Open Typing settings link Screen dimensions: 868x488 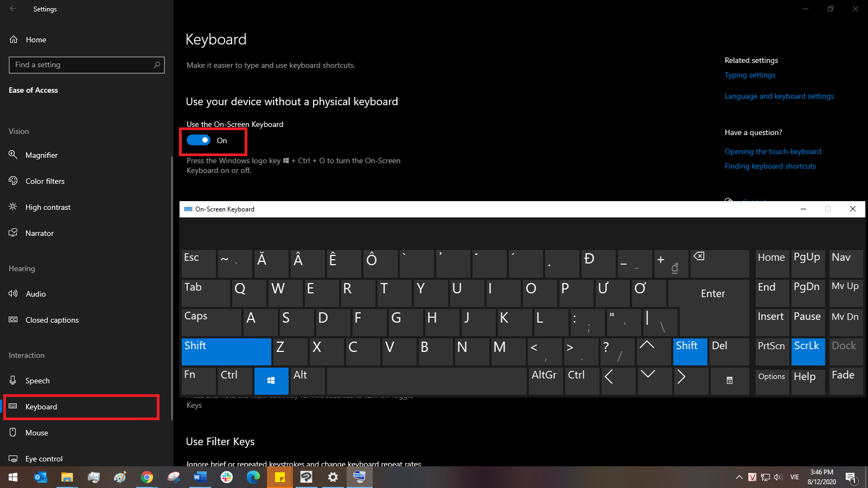pos(750,75)
